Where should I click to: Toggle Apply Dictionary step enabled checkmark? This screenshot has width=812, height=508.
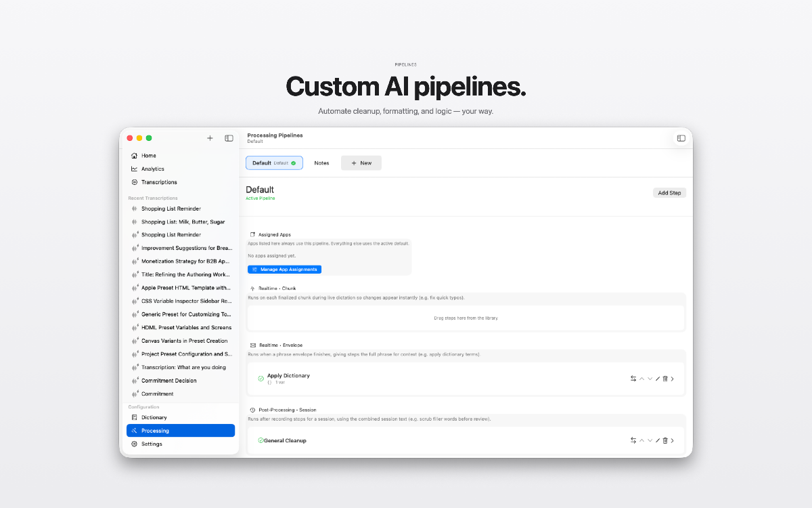coord(261,379)
